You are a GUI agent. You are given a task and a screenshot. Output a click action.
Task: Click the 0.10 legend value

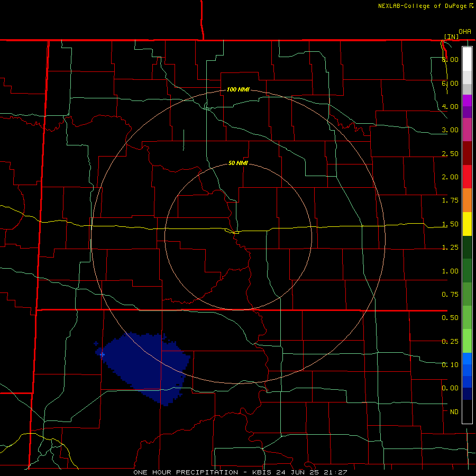450,364
